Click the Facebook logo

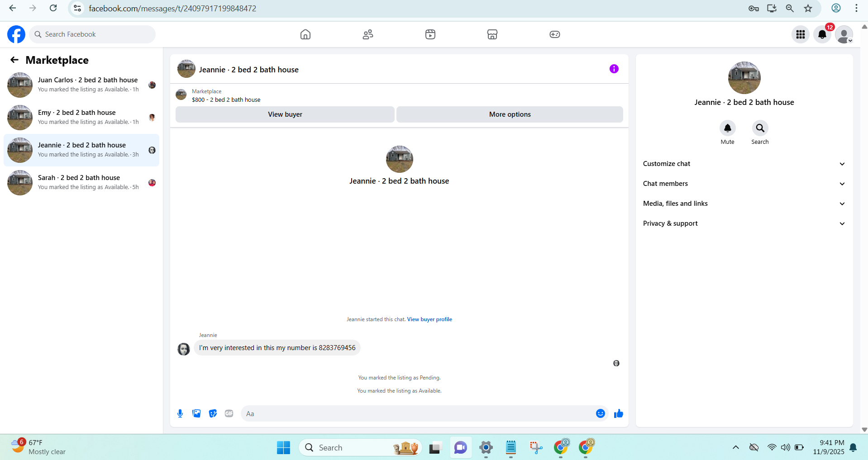point(16,34)
